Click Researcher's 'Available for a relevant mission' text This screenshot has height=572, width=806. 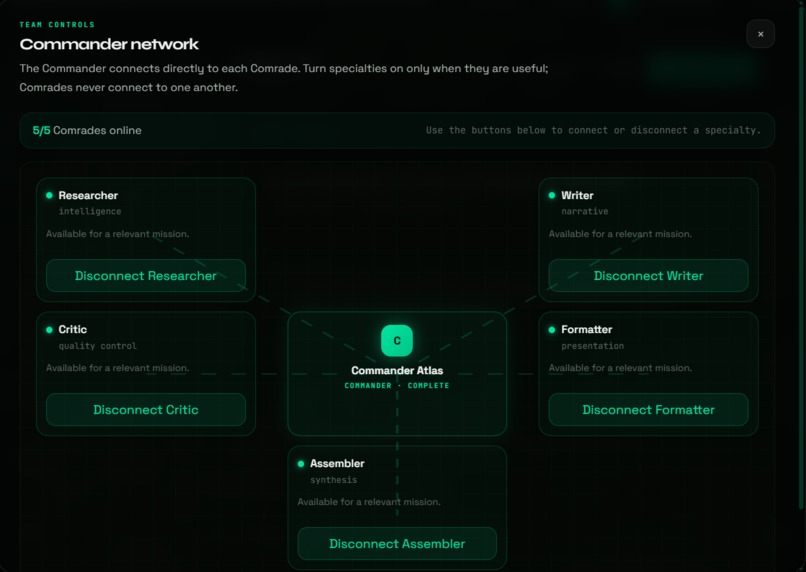118,234
